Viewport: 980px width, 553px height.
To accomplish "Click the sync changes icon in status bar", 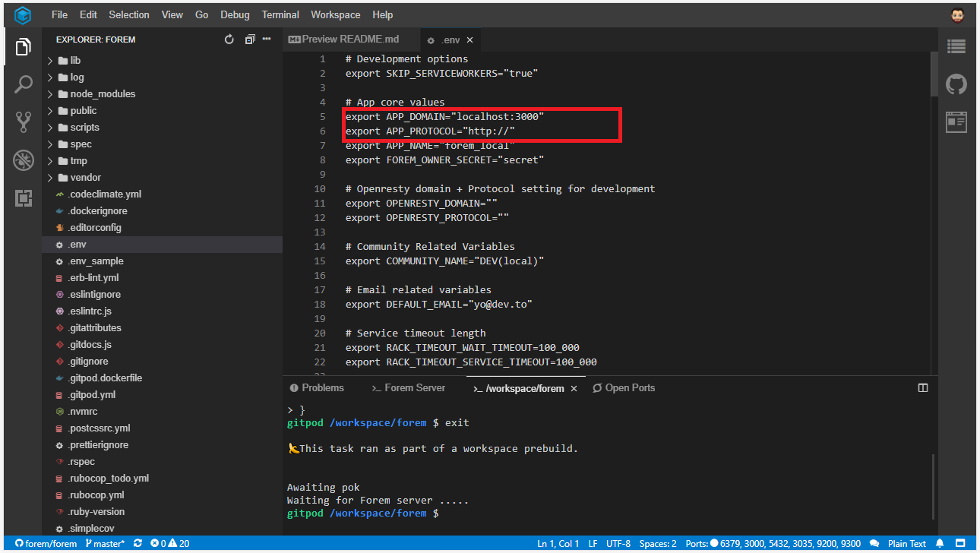I will [x=138, y=543].
